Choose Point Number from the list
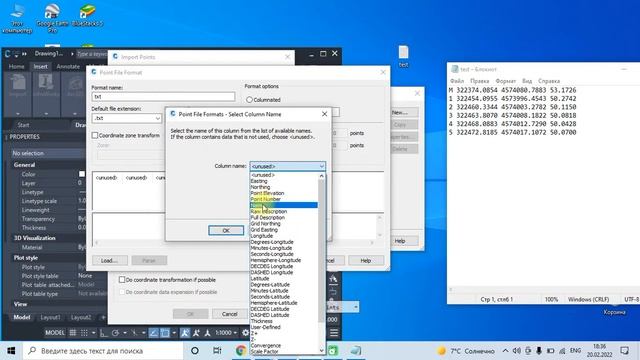This screenshot has width=640, height=360. [284, 199]
